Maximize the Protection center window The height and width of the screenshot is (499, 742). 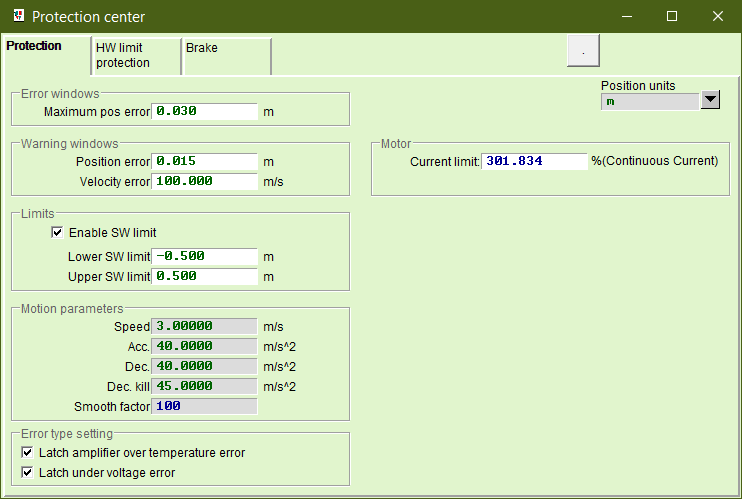(672, 16)
